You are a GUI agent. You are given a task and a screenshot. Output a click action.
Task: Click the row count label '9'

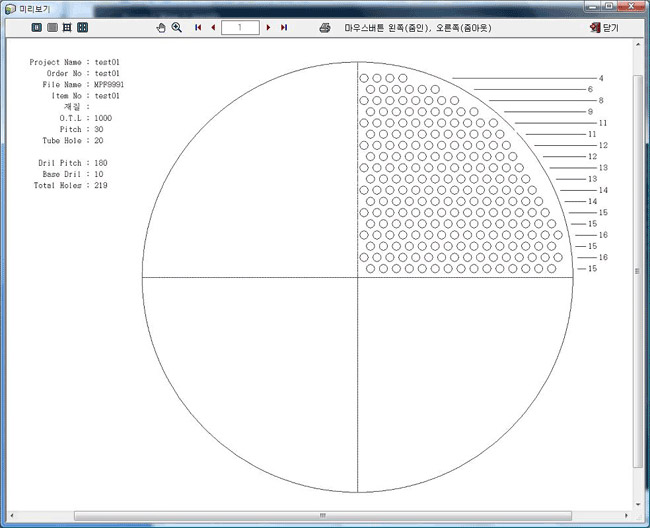click(590, 111)
